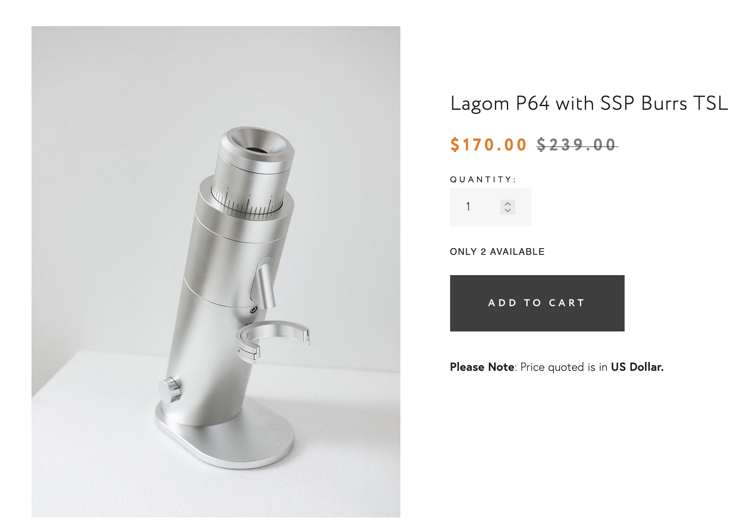Click the bold Please Note text
Viewport: 756px width, 532px height.
click(x=482, y=367)
